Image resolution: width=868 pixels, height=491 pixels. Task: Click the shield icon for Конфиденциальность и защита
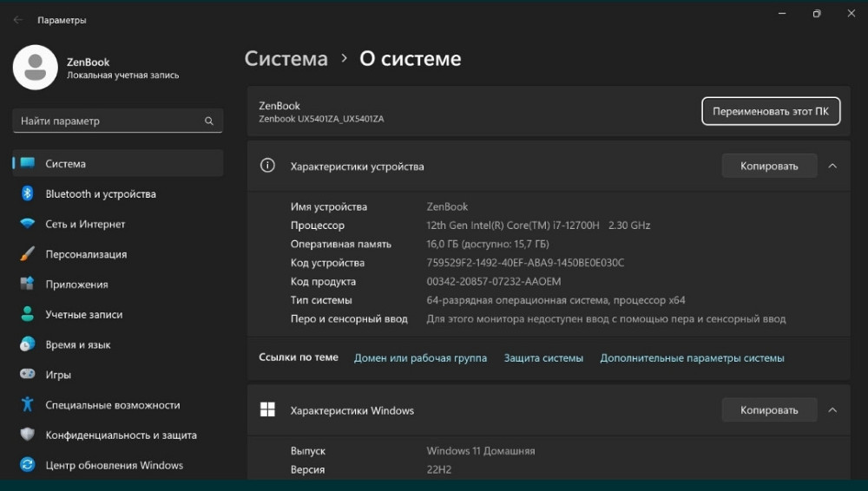(x=28, y=435)
